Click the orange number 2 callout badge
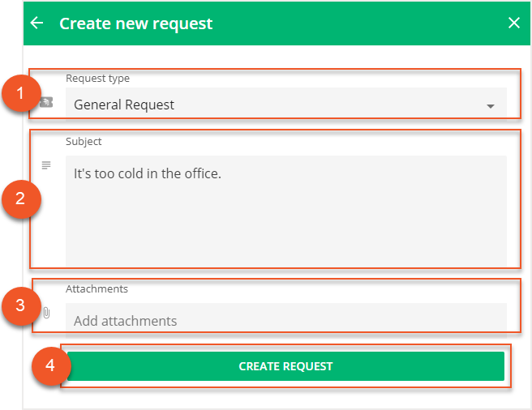The image size is (532, 410). [20, 199]
